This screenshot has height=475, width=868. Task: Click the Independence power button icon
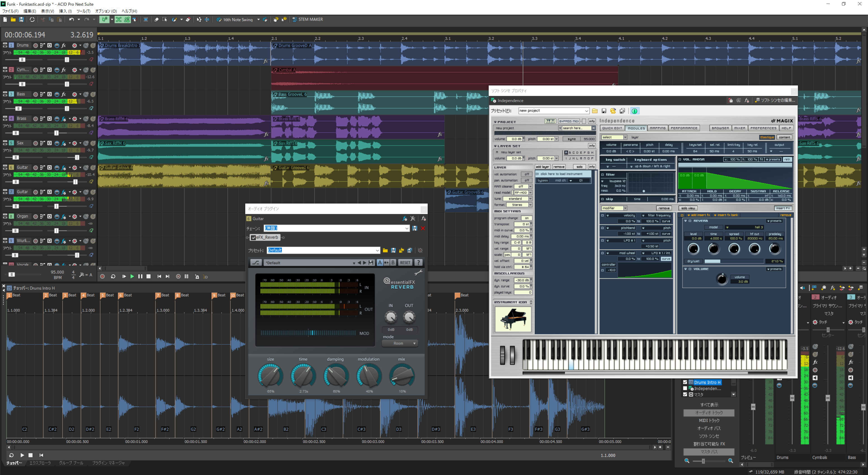(x=634, y=111)
